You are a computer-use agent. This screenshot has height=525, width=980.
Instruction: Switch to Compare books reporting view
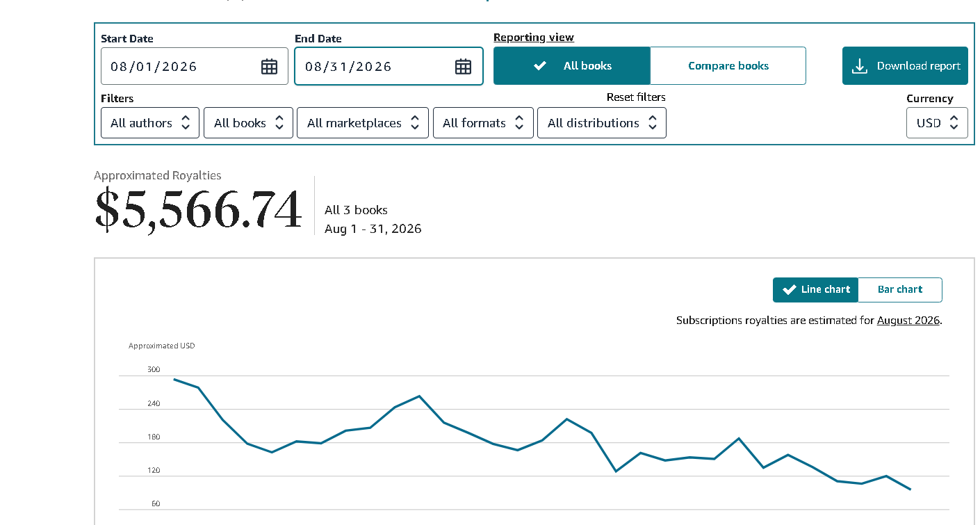click(728, 66)
